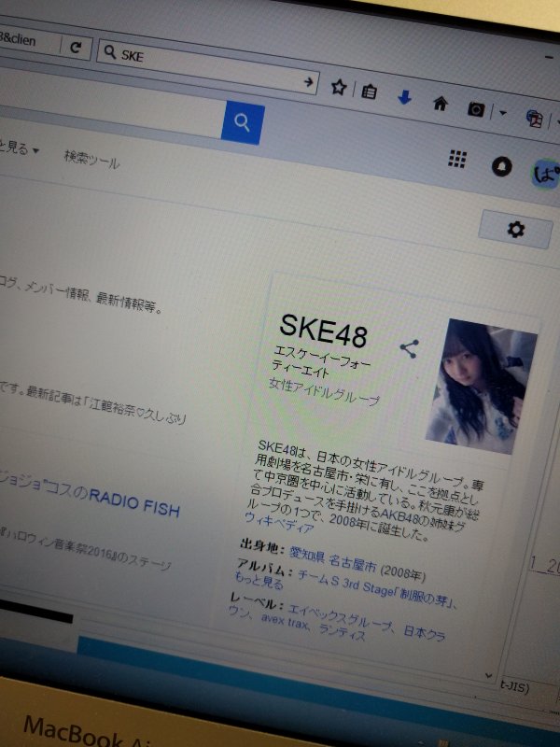Expand the knowledge panel with the bottom chevron

click(487, 675)
